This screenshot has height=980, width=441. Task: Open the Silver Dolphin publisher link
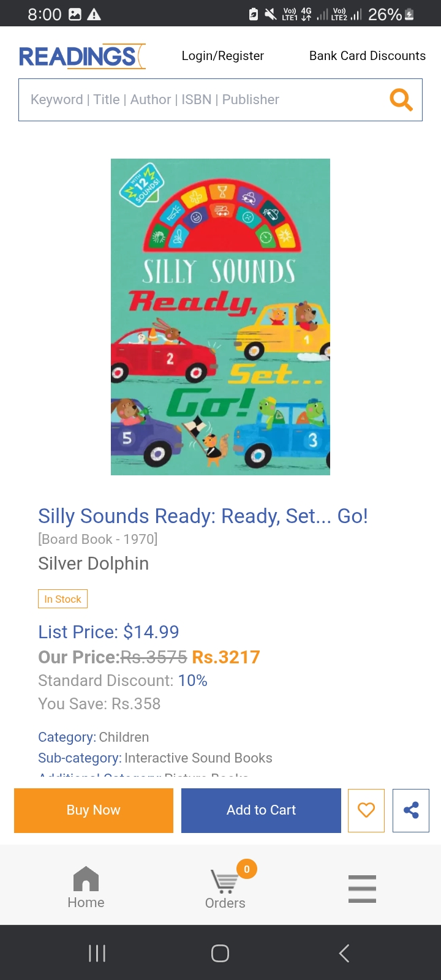[x=93, y=563]
